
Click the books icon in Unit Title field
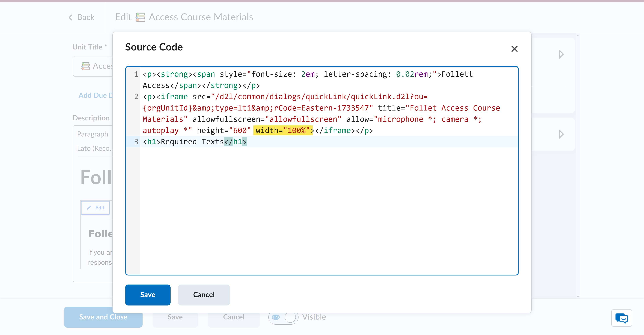(86, 66)
